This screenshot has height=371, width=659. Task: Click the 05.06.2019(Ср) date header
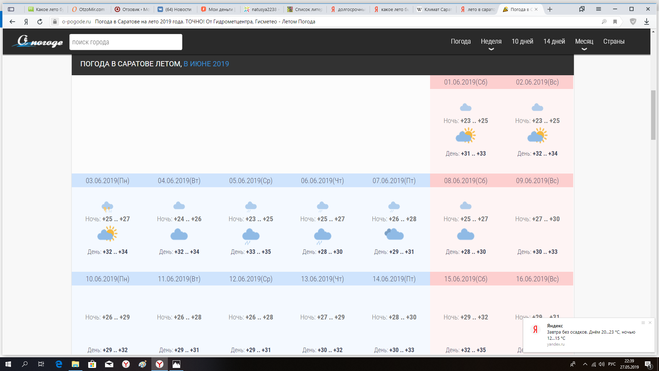click(250, 181)
